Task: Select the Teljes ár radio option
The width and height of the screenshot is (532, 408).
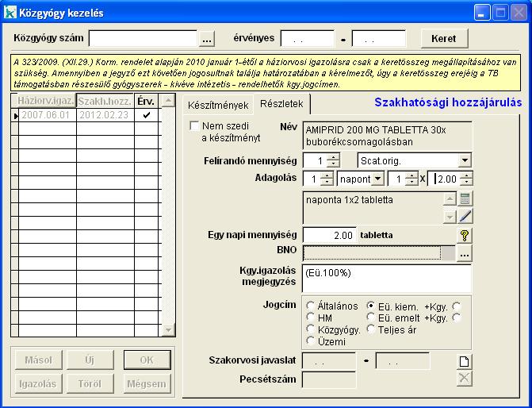Action: coord(371,329)
